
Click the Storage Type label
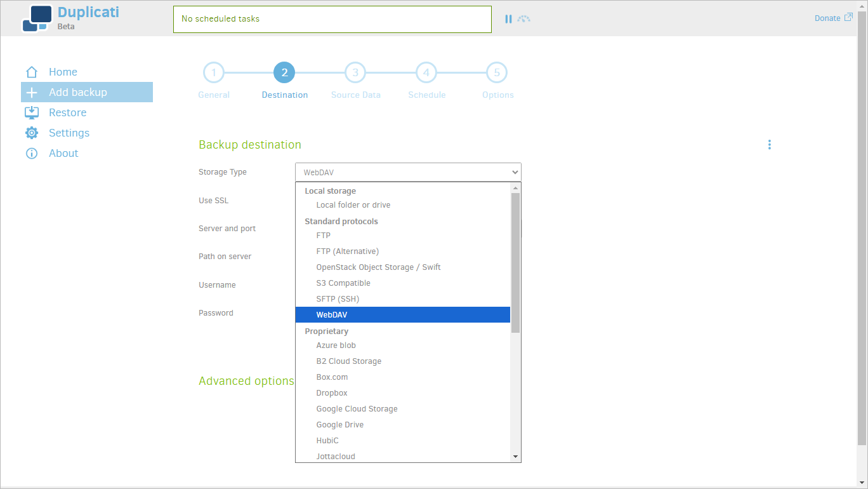coord(223,172)
